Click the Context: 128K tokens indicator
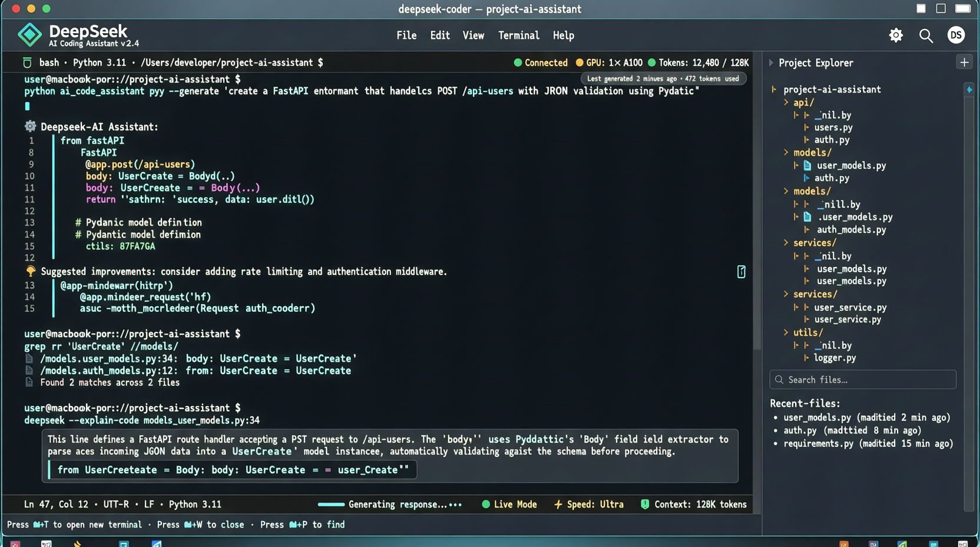This screenshot has width=980, height=547. pyautogui.click(x=694, y=504)
